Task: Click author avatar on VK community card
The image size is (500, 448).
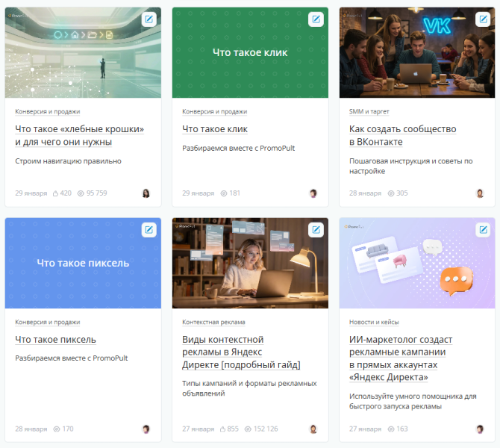Action: 480,193
